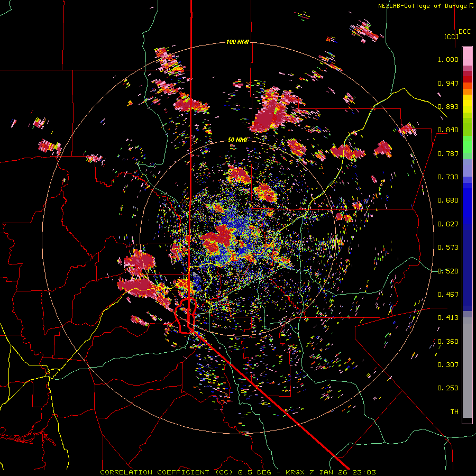Select the 0.680 scale value
476x476 pixels.
point(448,200)
